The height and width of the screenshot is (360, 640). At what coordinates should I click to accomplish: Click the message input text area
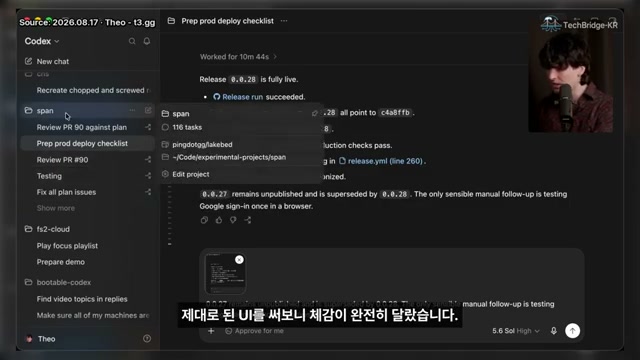coord(380,304)
